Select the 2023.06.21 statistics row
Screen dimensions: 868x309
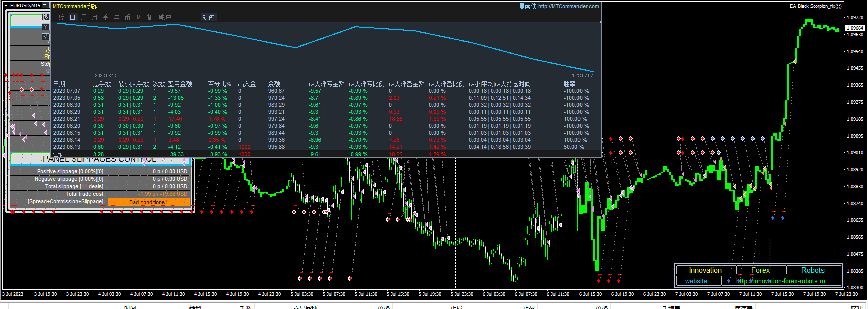point(67,119)
